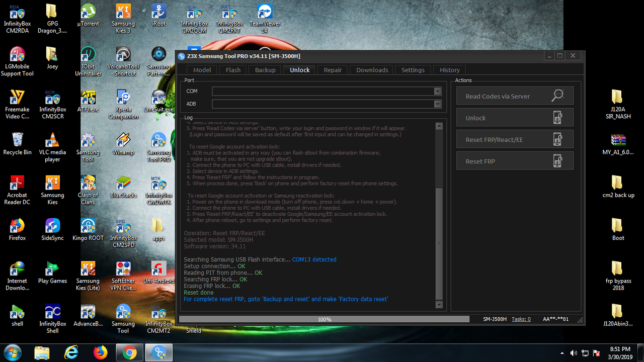Click the frp bypass 2018 folder
This screenshot has width=644, height=362.
618,276
